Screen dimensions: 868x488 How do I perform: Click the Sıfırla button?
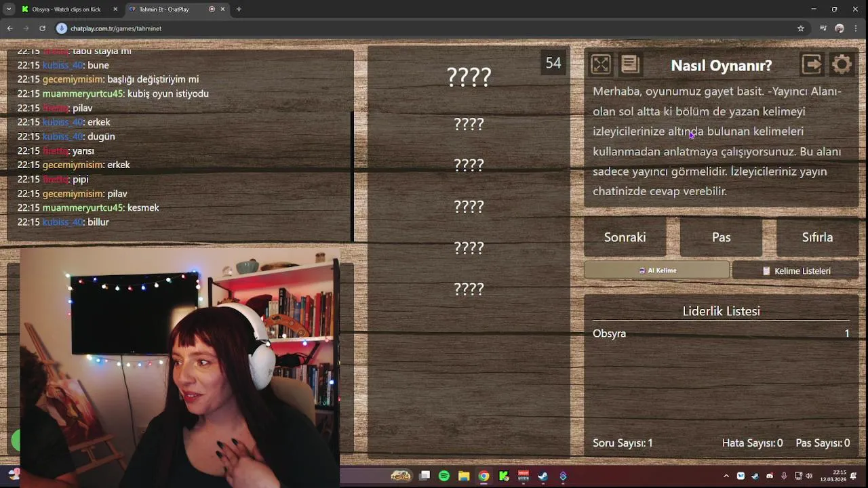817,237
